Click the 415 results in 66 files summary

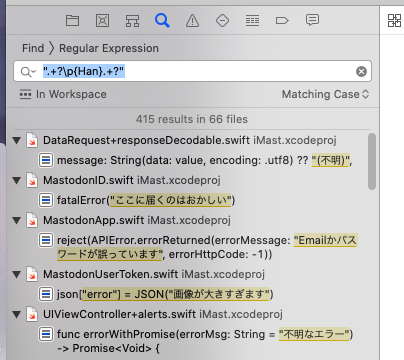click(192, 119)
